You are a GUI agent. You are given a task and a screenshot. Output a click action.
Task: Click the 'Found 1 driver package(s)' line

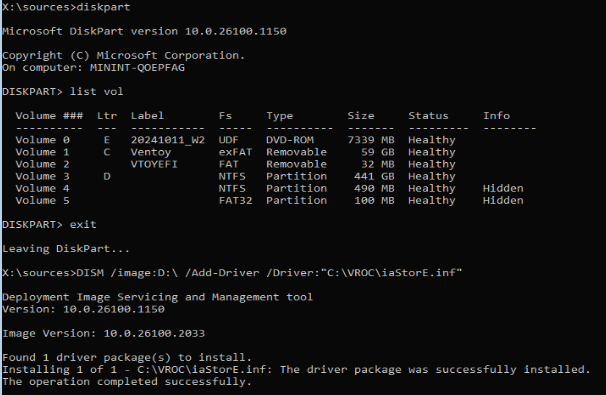(127, 358)
